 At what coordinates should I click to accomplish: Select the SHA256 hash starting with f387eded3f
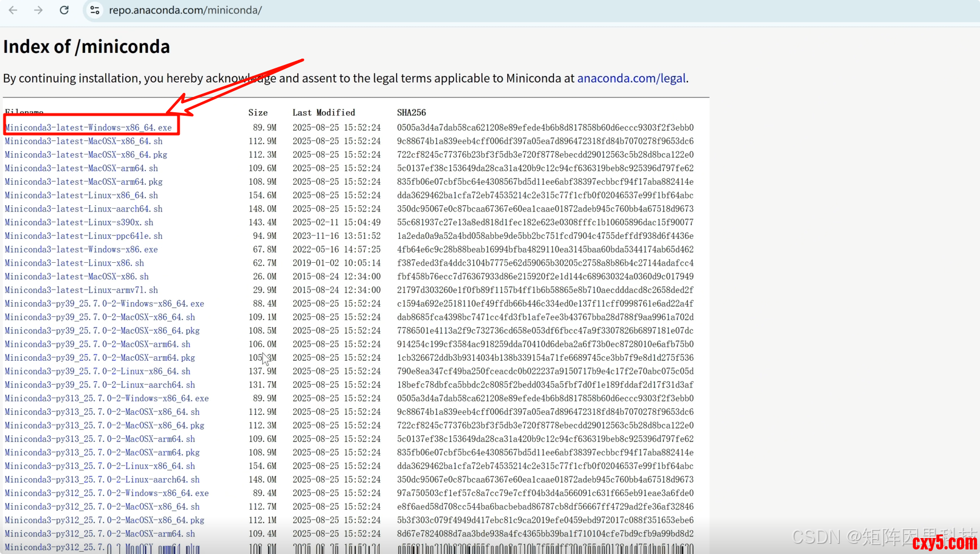(545, 263)
